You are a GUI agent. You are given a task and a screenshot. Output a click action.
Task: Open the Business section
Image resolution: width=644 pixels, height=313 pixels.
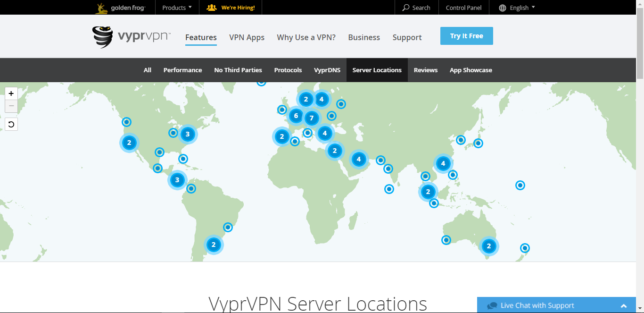click(364, 37)
